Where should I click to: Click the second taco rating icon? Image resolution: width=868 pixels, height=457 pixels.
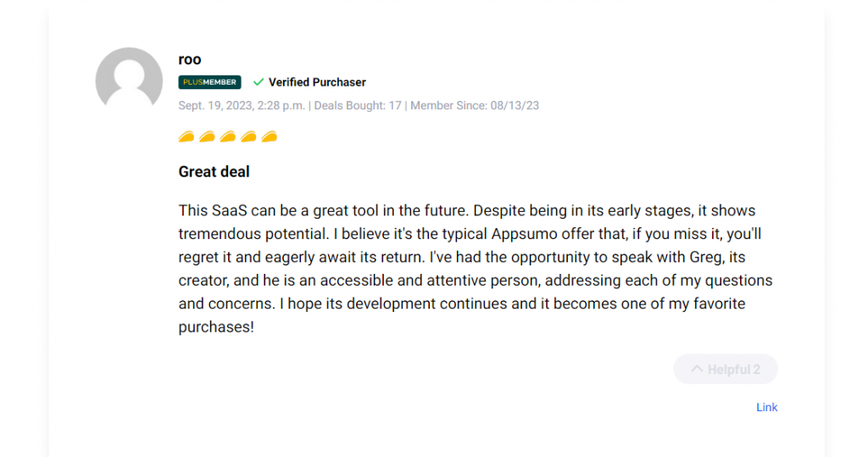coord(207,137)
